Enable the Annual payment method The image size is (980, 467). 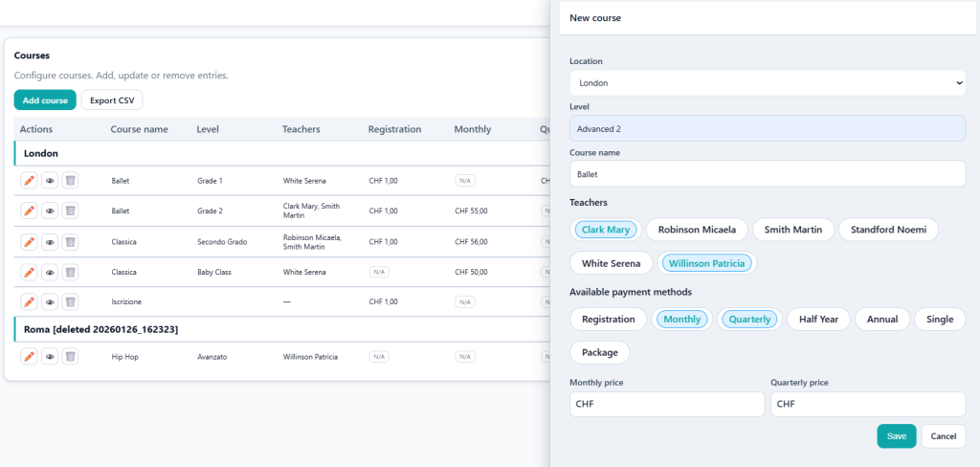point(882,319)
